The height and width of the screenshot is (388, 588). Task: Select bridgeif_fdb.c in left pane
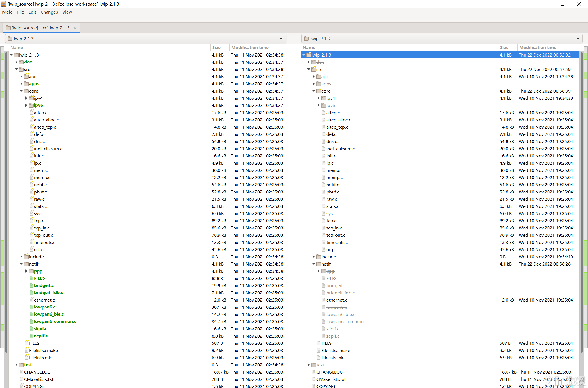click(x=48, y=293)
